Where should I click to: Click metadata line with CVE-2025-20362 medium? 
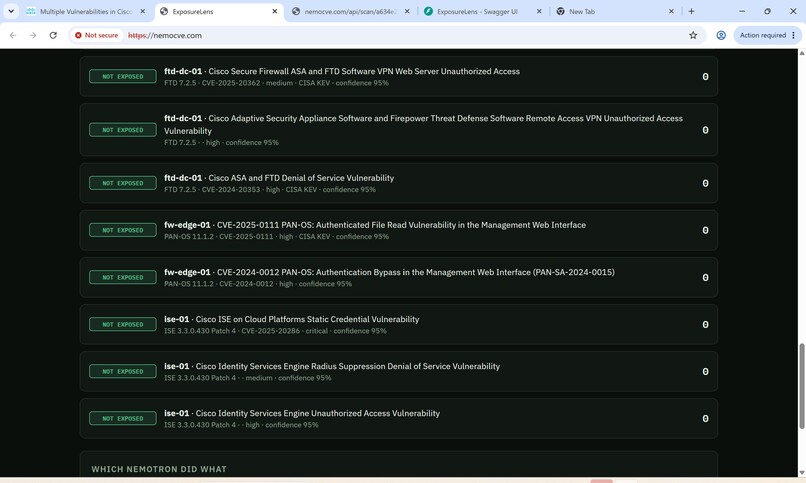[x=276, y=83]
